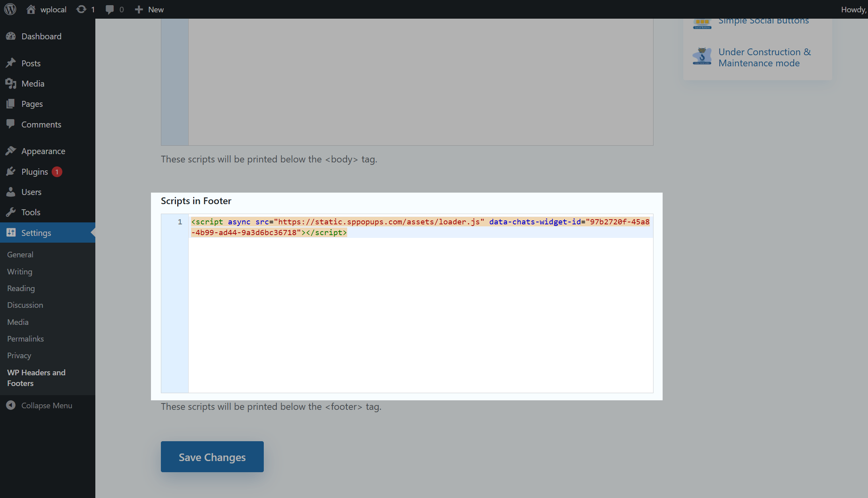Click the Tools wrench icon

[x=11, y=212]
